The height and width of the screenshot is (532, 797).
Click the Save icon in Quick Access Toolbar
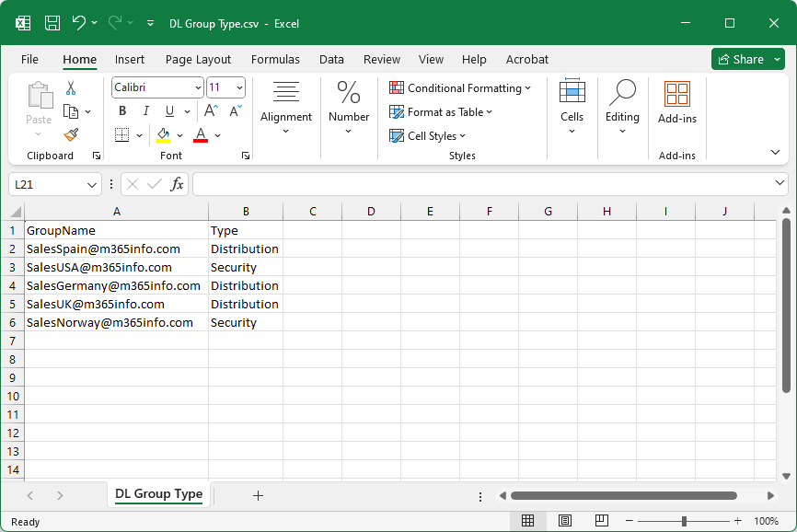[x=52, y=23]
